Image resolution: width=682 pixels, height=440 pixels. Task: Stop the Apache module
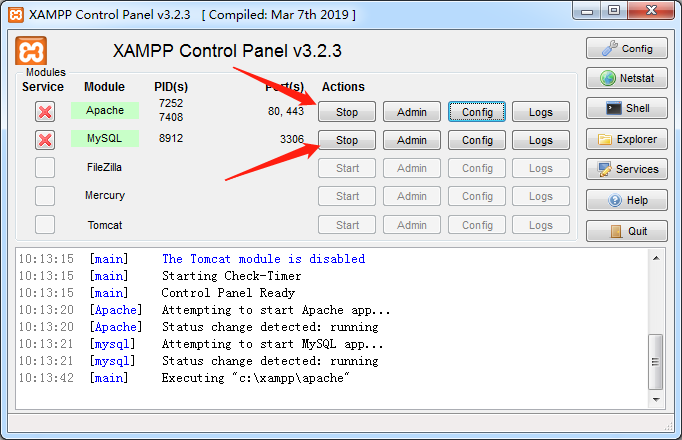(347, 112)
